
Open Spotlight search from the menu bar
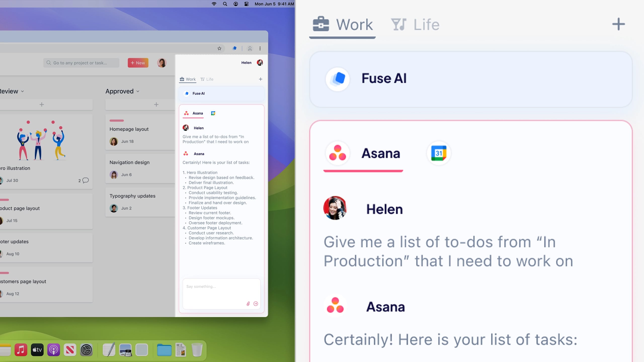225,4
